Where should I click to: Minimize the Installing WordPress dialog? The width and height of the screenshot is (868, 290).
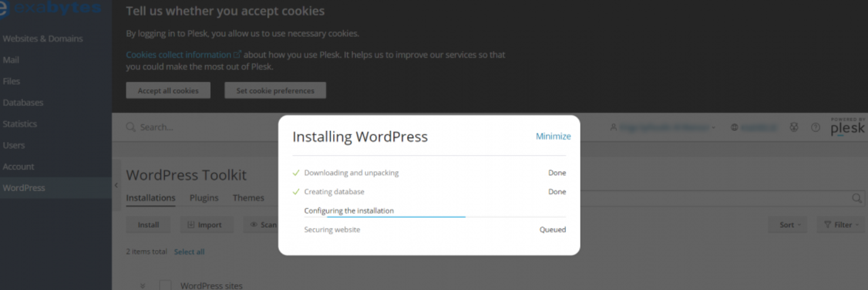(553, 136)
